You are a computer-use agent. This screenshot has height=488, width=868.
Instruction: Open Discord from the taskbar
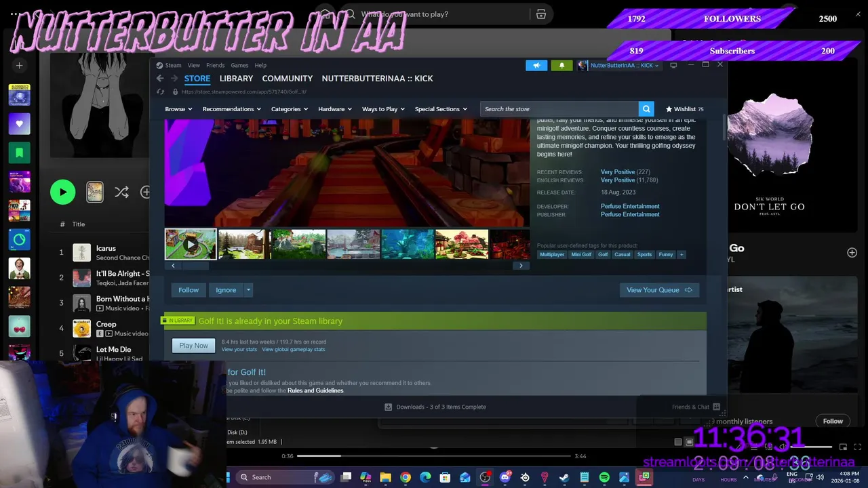click(x=505, y=477)
